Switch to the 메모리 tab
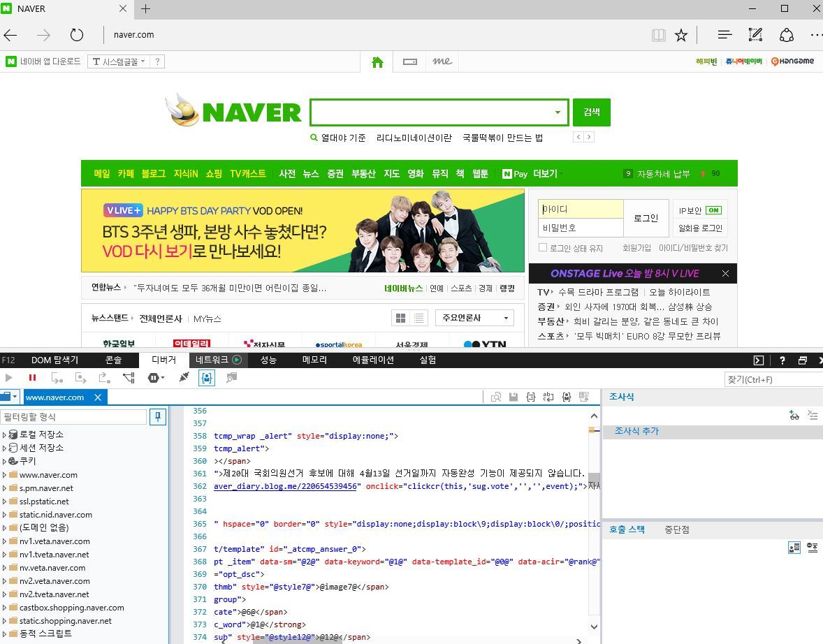This screenshot has width=823, height=644. tap(314, 360)
